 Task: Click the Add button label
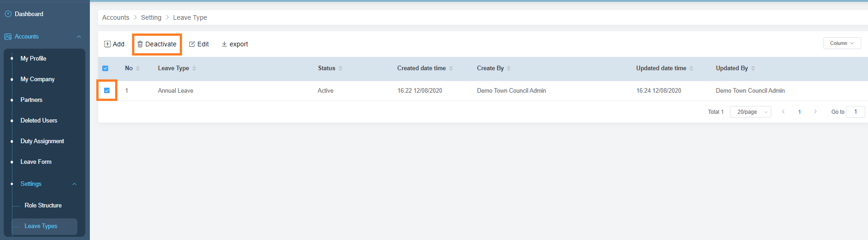coord(118,44)
